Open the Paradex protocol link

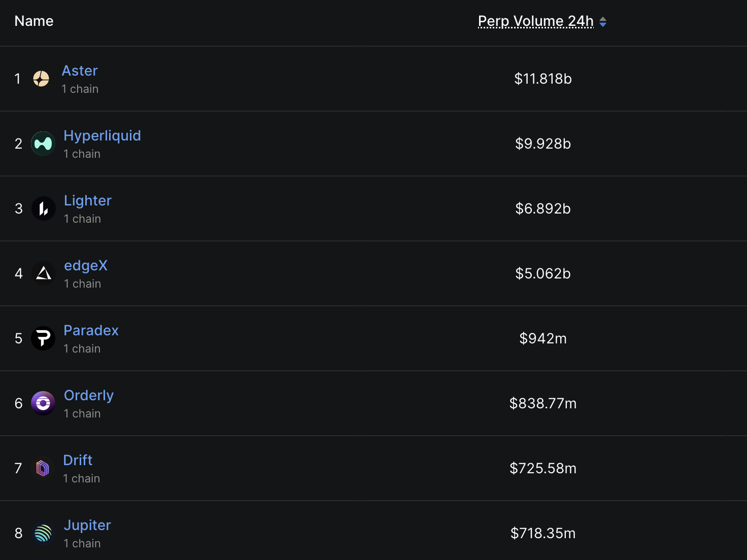click(91, 330)
